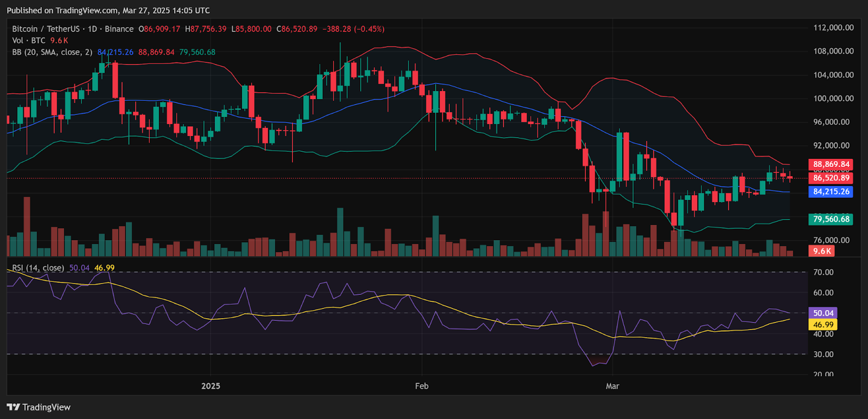Click the 92,000.00 price axis label
Viewport: 868px width, 419px height.
point(831,145)
